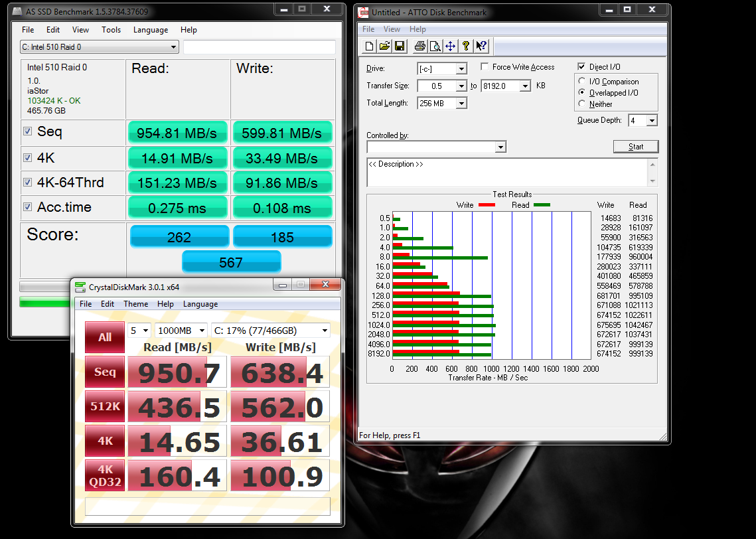756x539 pixels.
Task: Uncheck the 4K test checkbox in AS SSD
Action: point(27,157)
